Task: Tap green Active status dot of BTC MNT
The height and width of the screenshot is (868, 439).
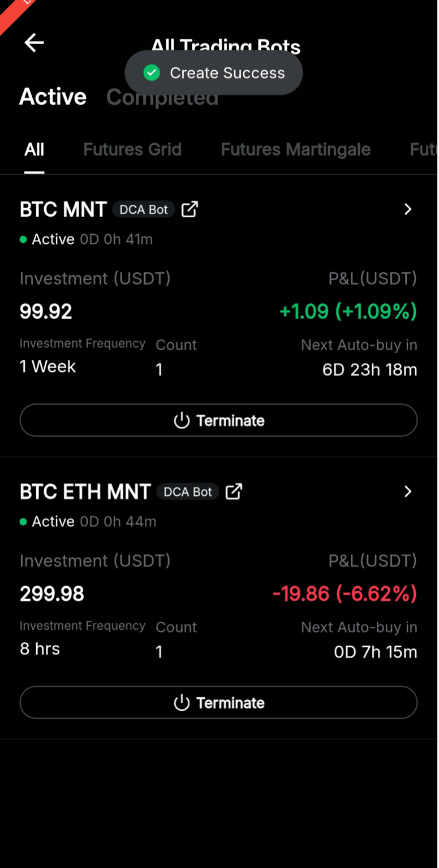Action: point(23,239)
